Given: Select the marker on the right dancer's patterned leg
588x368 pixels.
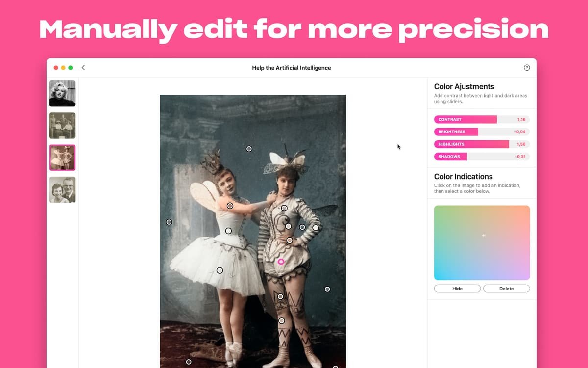Looking at the screenshot, I should click(x=280, y=296).
